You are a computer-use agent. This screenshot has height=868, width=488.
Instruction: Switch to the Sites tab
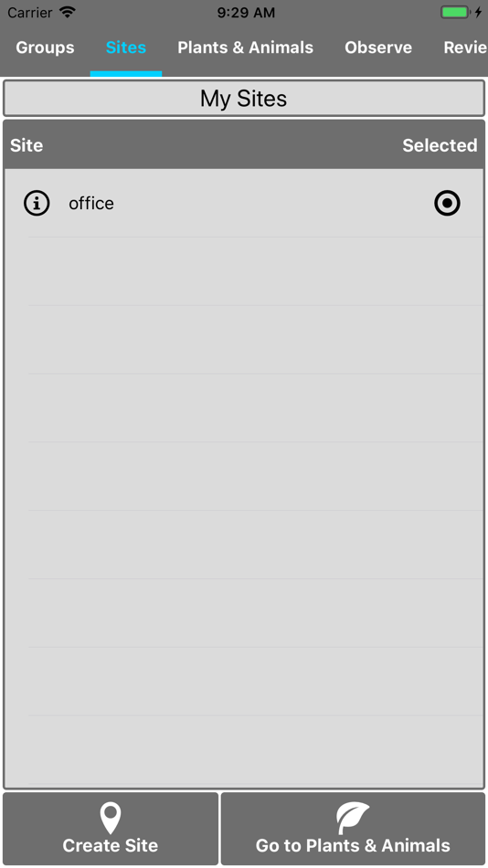point(126,48)
